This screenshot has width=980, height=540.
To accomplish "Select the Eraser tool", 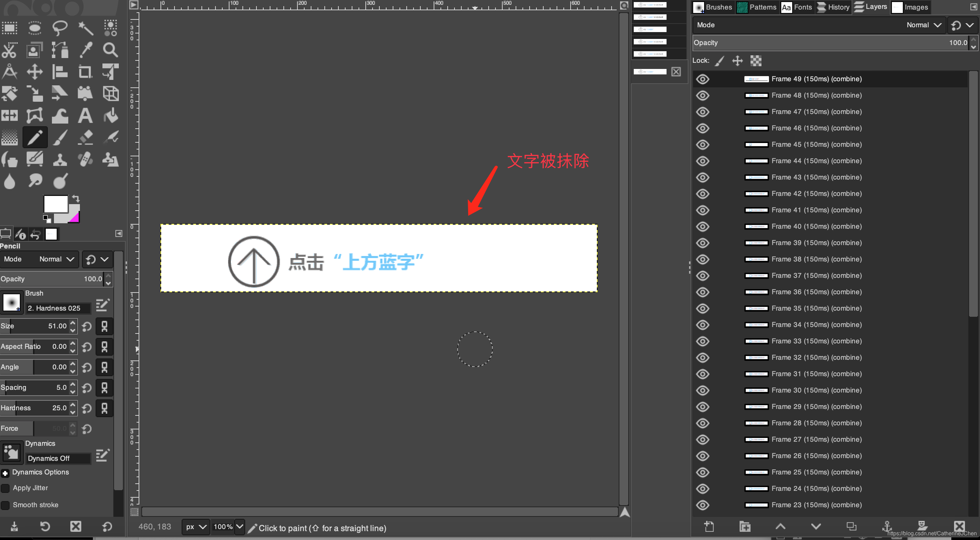I will pyautogui.click(x=85, y=138).
